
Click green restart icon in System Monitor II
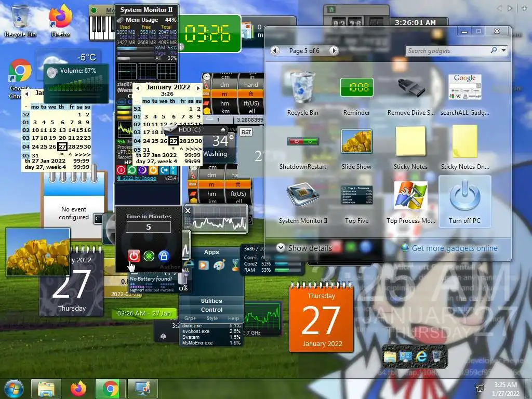tap(132, 170)
